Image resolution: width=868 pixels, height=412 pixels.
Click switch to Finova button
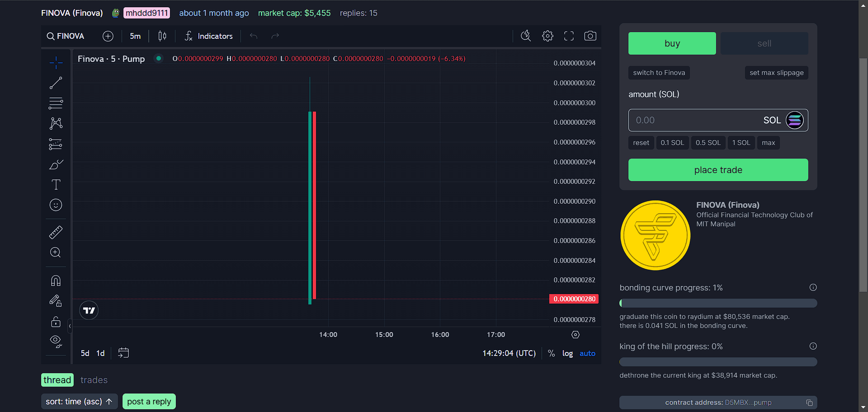pyautogui.click(x=659, y=73)
